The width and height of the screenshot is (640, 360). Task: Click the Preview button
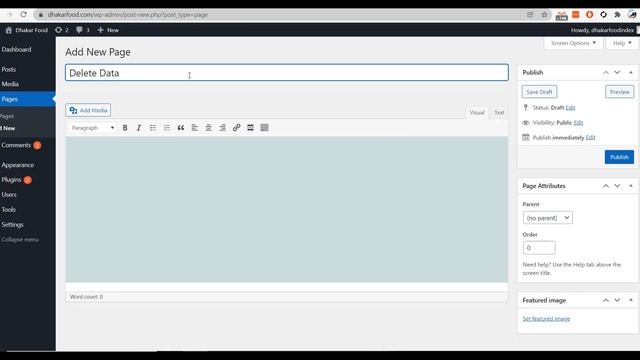coord(619,92)
